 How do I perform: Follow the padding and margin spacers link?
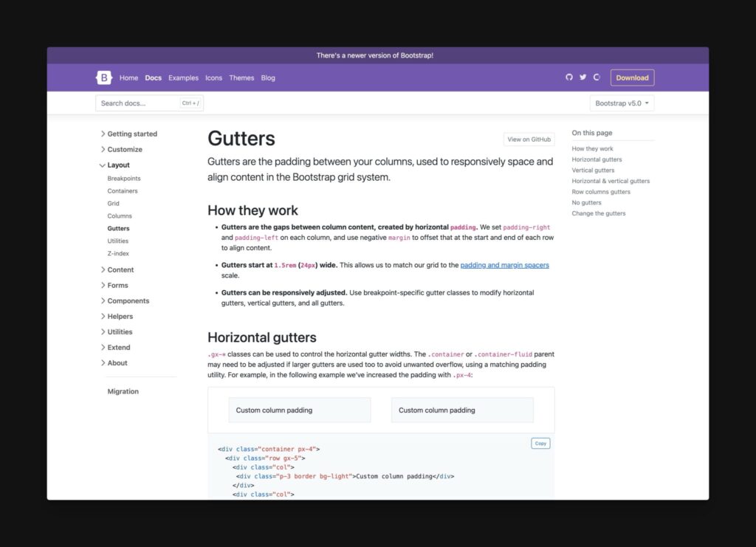tap(504, 265)
